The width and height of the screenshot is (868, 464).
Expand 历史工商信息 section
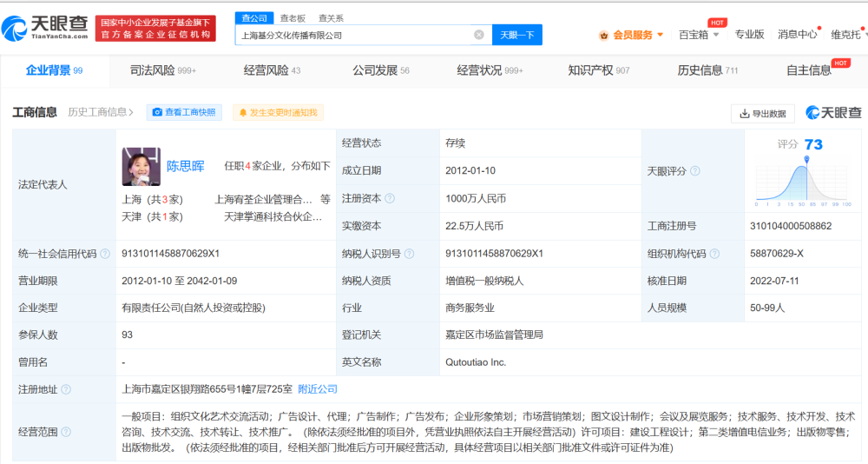[x=101, y=112]
